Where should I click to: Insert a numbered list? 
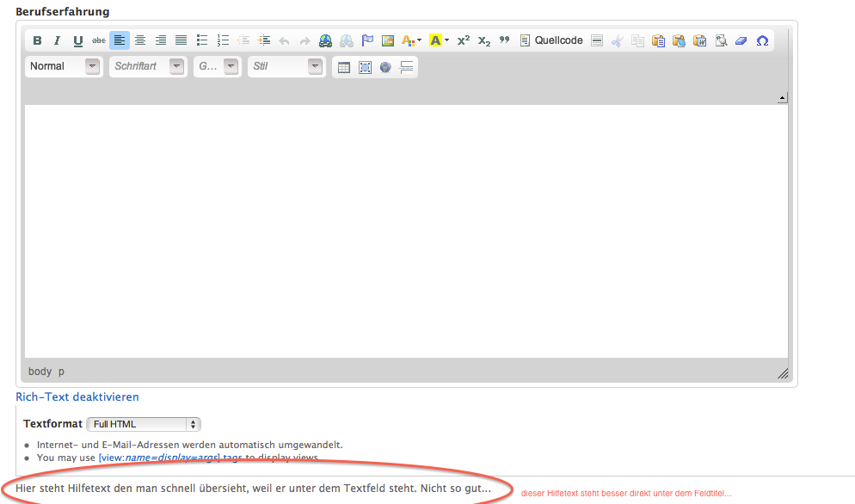click(223, 40)
